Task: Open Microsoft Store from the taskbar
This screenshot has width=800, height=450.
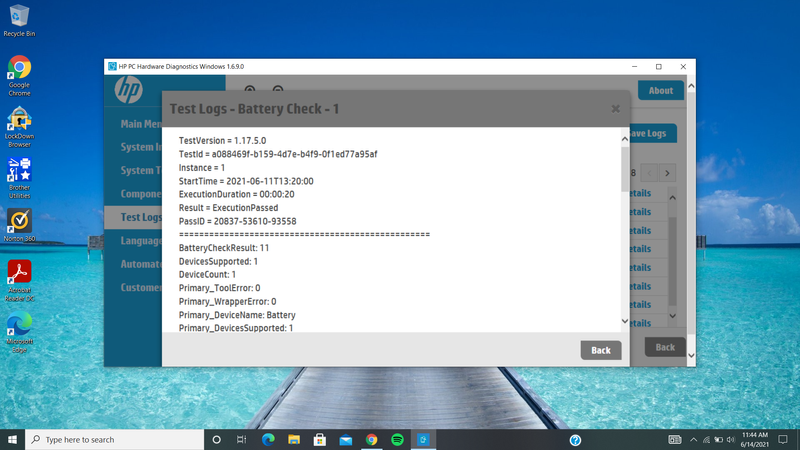Action: (319, 439)
